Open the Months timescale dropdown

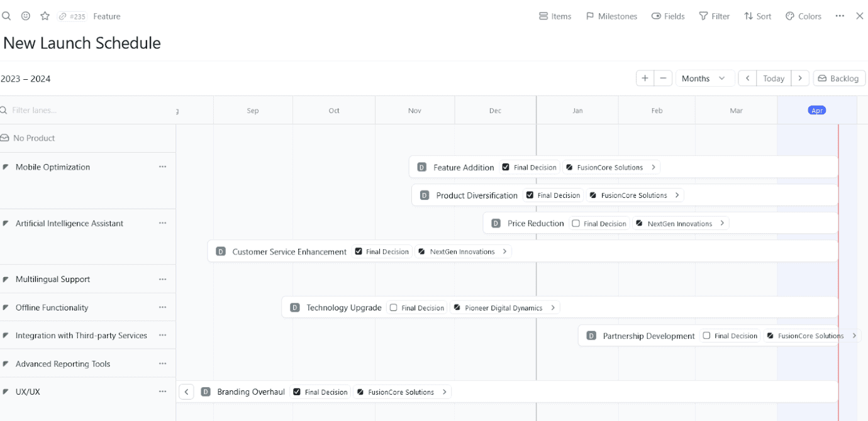(x=704, y=79)
